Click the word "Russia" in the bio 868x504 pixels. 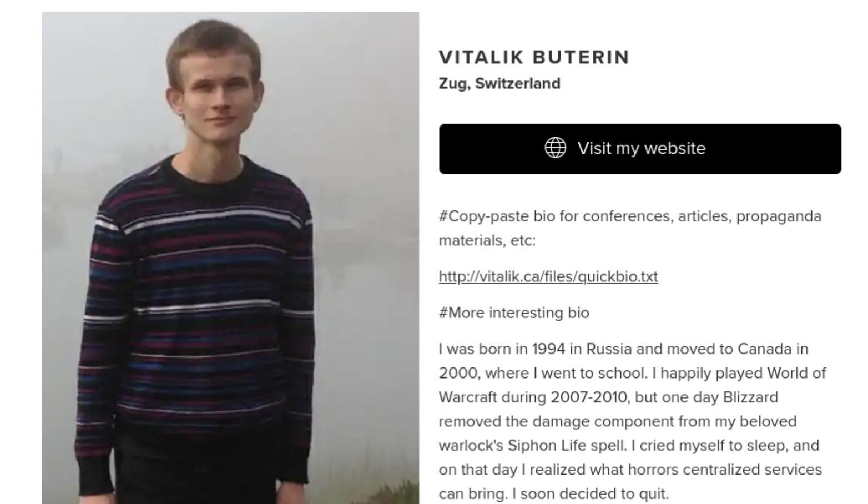(x=609, y=349)
